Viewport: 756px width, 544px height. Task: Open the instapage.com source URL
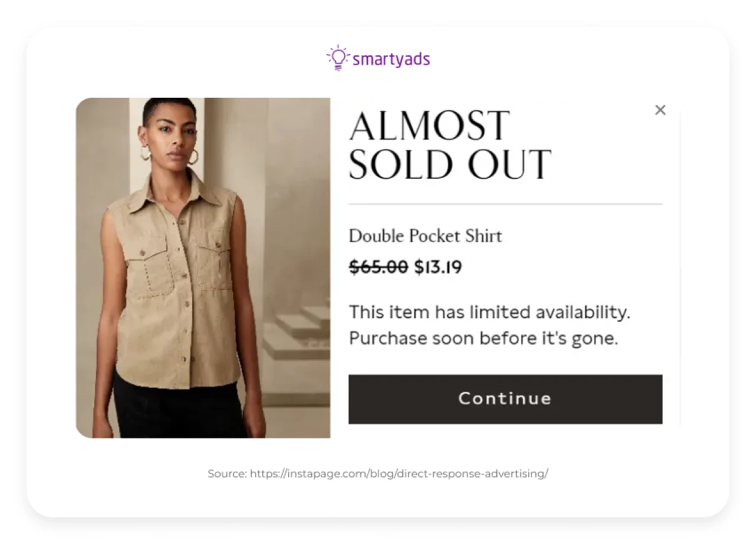pos(399,473)
